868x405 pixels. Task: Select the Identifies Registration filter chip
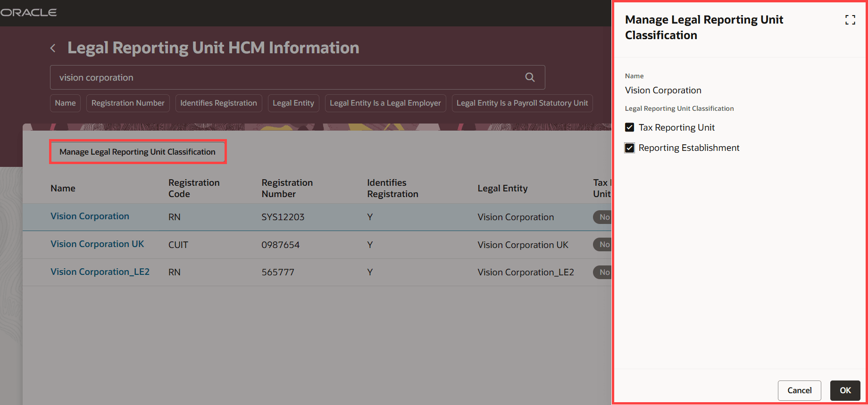pos(218,103)
